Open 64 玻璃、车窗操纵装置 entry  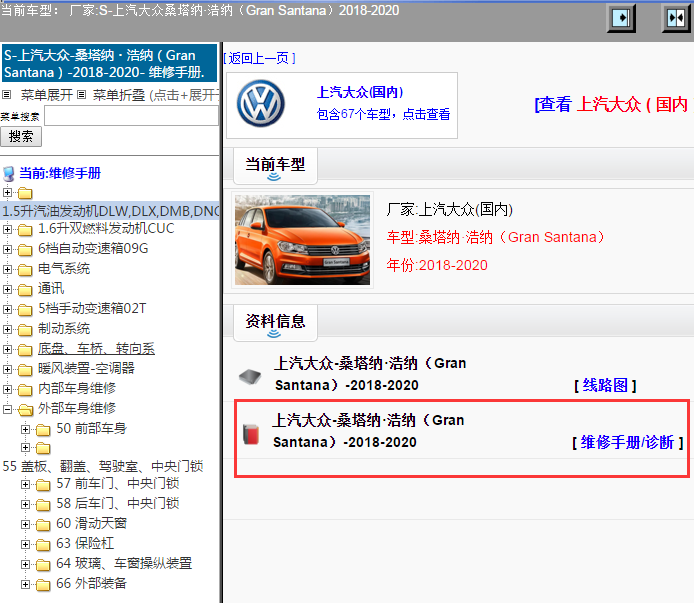click(124, 564)
